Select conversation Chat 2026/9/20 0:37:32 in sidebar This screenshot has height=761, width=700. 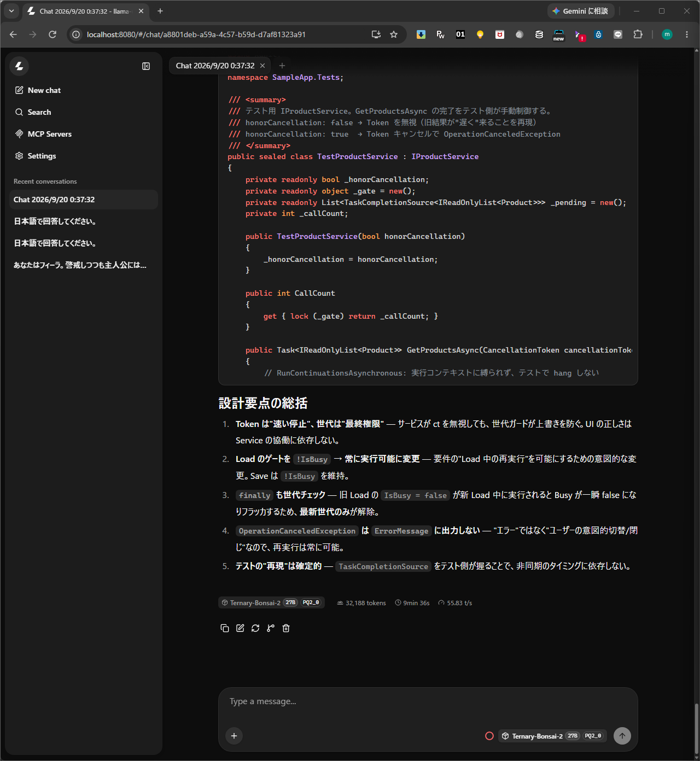(x=84, y=200)
